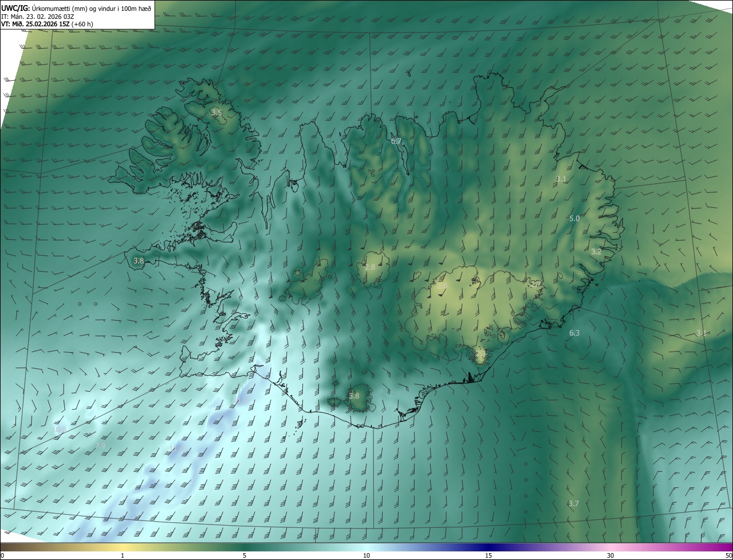Click the 7.9 value southwest of Iceland
The height and width of the screenshot is (560, 733).
(100, 445)
